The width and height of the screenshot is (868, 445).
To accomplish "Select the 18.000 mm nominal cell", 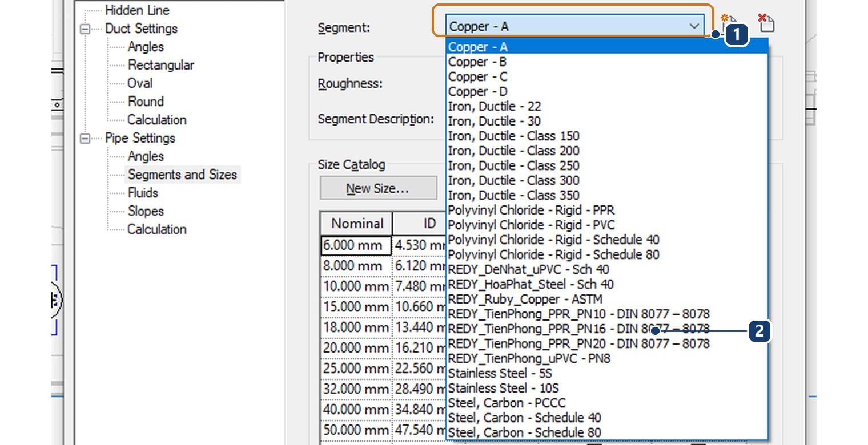I will point(356,327).
